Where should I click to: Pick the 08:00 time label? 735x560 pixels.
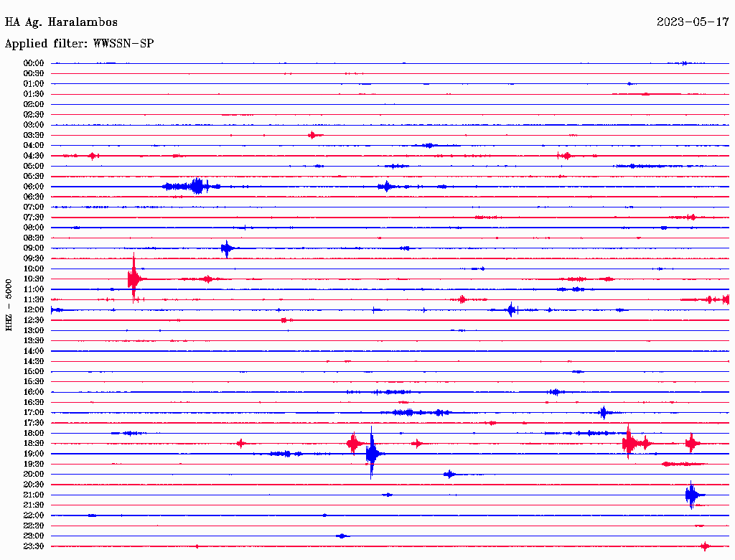click(34, 228)
